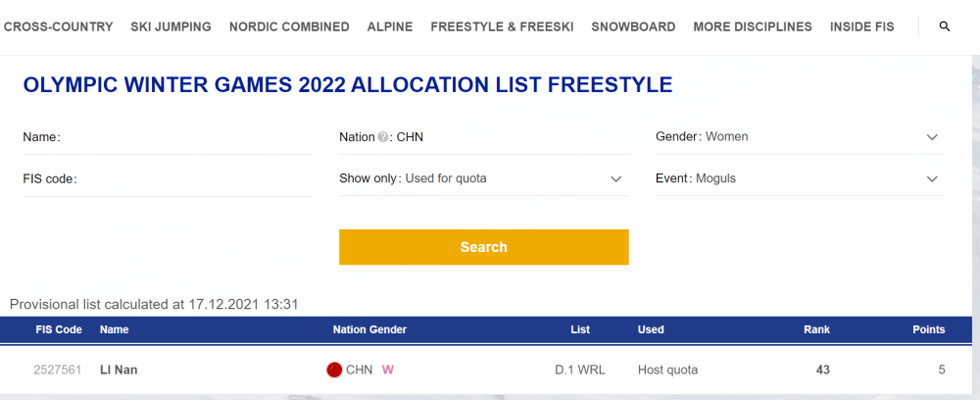Screen dimensions: 980x400
Task: Open More Disciplines menu
Action: click(x=753, y=26)
